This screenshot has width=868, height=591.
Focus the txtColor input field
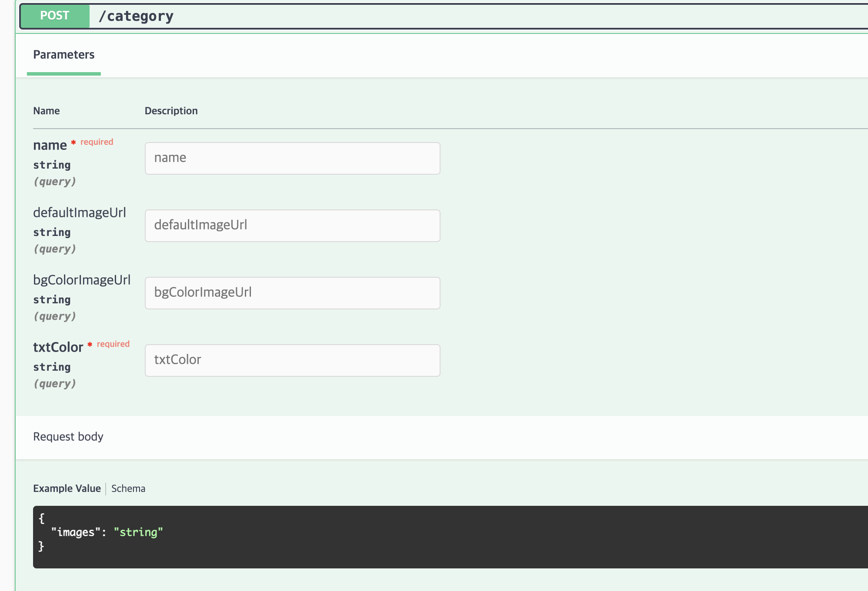coord(293,360)
